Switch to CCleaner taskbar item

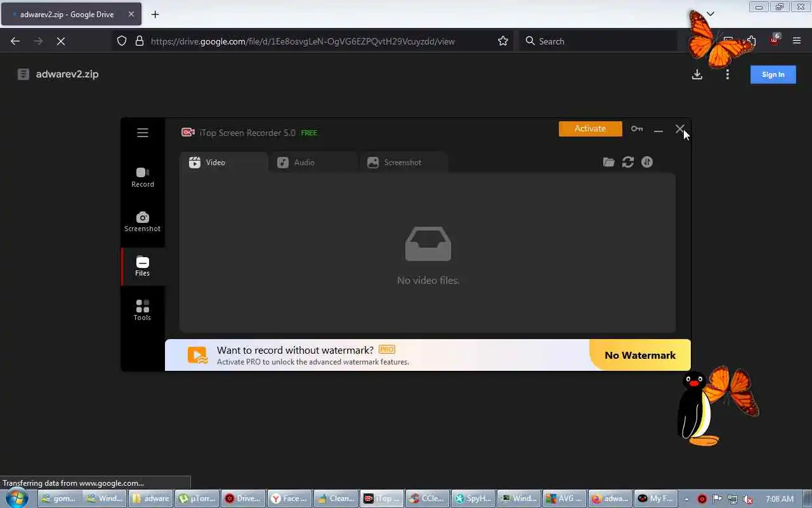pyautogui.click(x=428, y=498)
